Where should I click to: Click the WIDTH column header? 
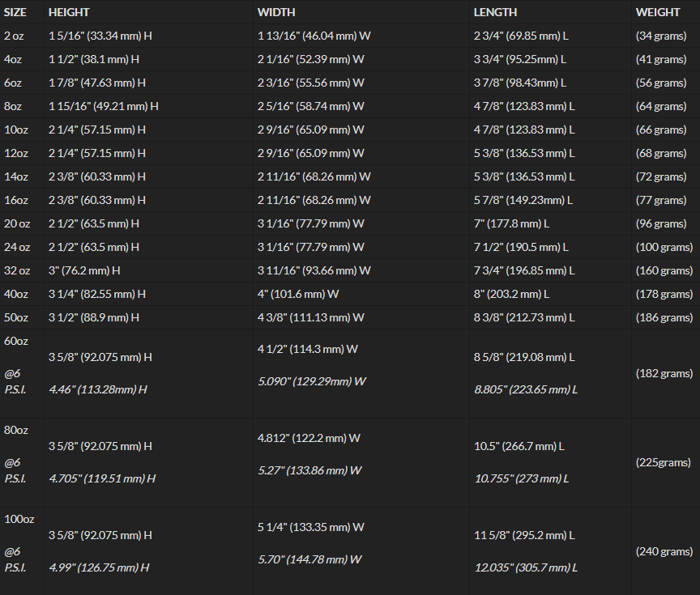[x=276, y=12]
